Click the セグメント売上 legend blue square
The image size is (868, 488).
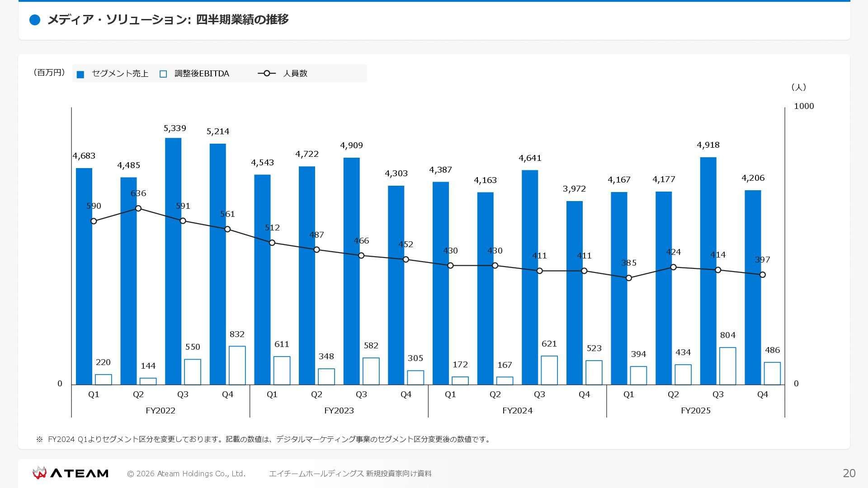pyautogui.click(x=80, y=75)
